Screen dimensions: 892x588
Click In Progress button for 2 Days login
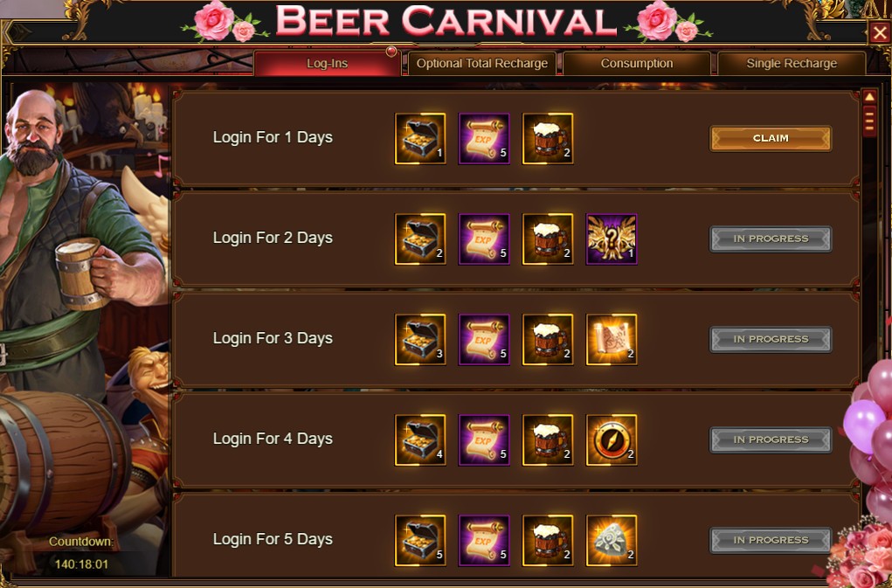tap(771, 239)
